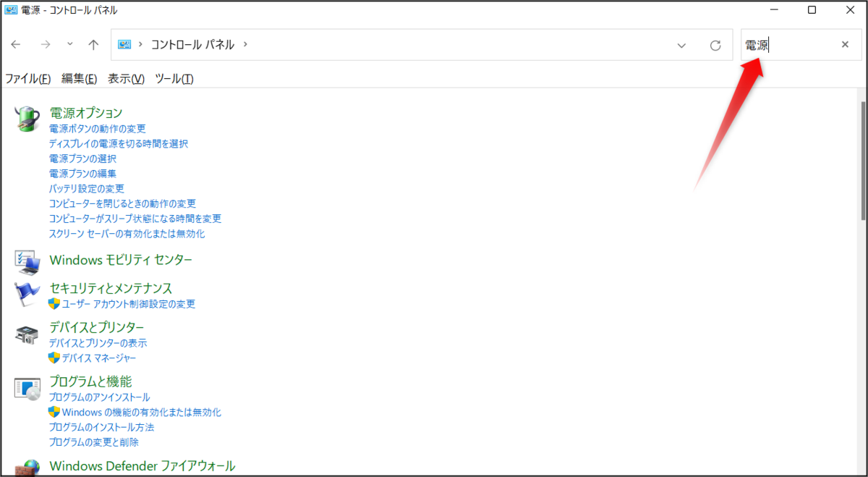The height and width of the screenshot is (477, 868).
Task: Clear the search box with X
Action: pos(845,44)
